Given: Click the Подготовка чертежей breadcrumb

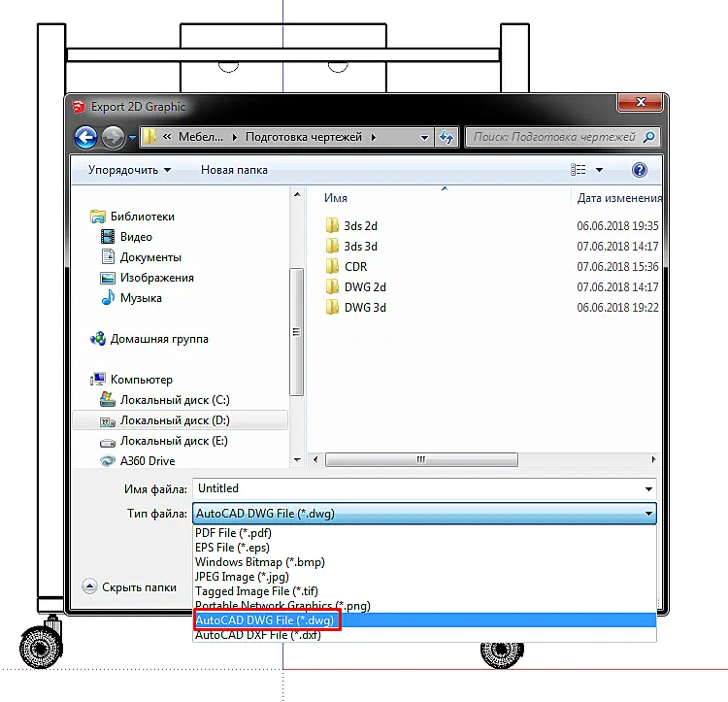Looking at the screenshot, I should 304,137.
